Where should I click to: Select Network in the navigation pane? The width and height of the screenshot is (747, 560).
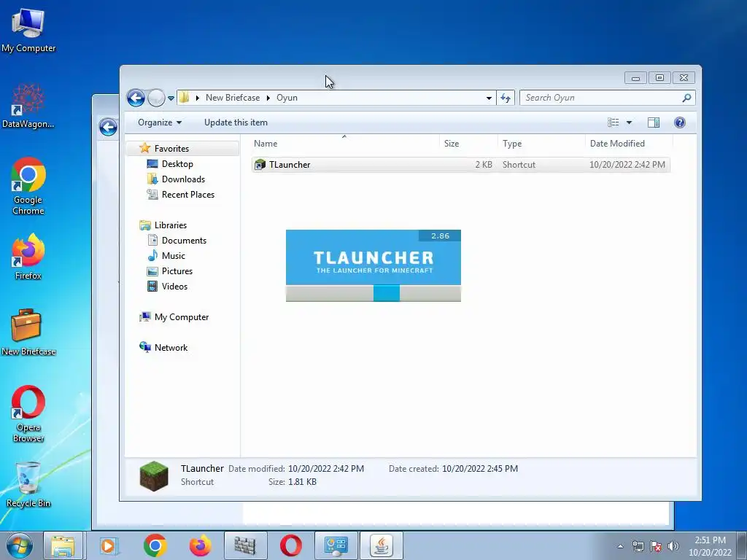click(171, 348)
